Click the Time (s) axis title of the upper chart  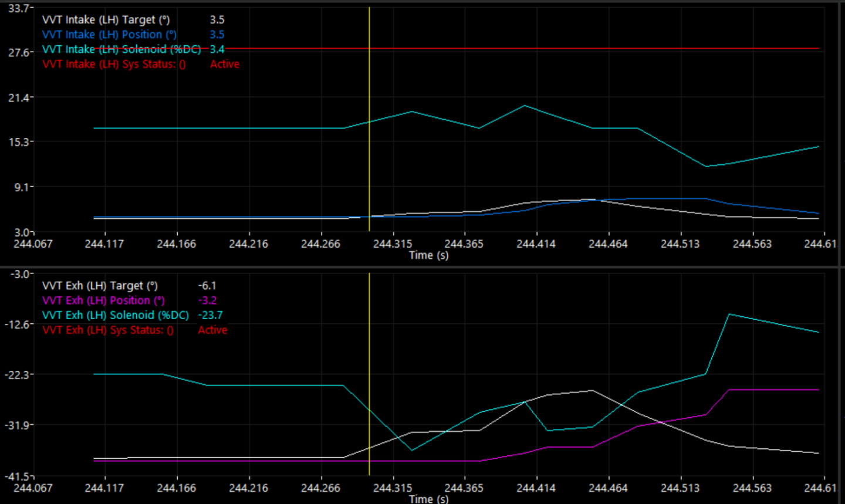(428, 255)
